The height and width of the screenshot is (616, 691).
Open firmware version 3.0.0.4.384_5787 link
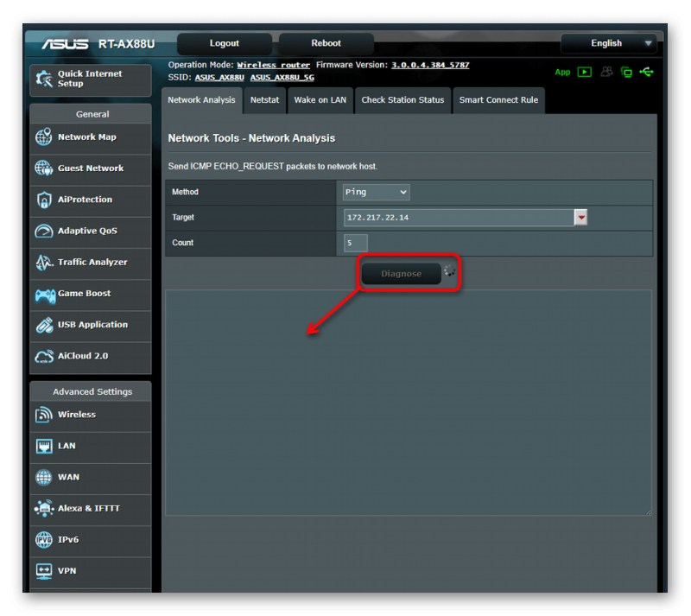[x=430, y=66]
